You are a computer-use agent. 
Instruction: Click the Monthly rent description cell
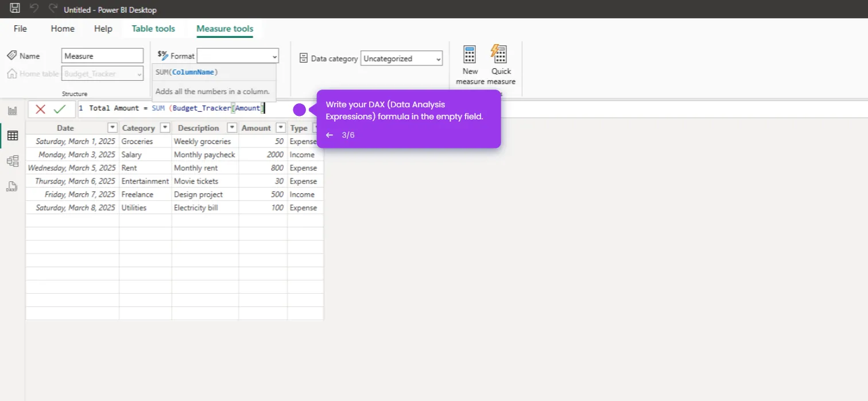(x=205, y=168)
